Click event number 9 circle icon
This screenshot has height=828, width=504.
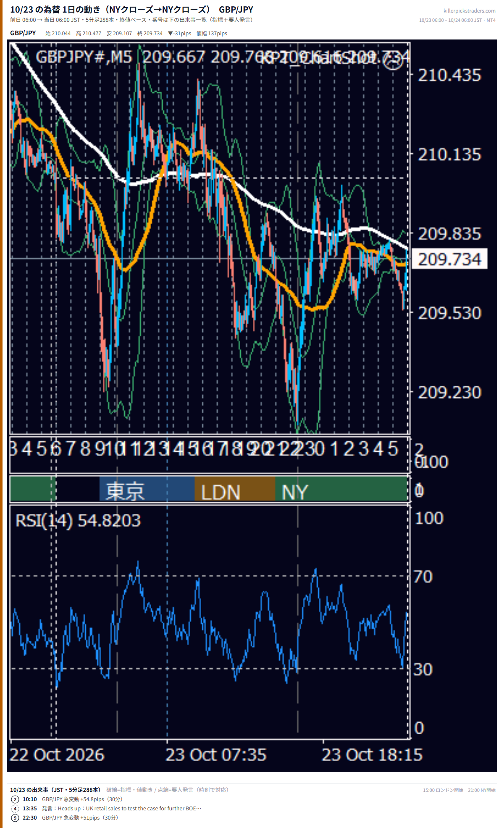coord(15,817)
